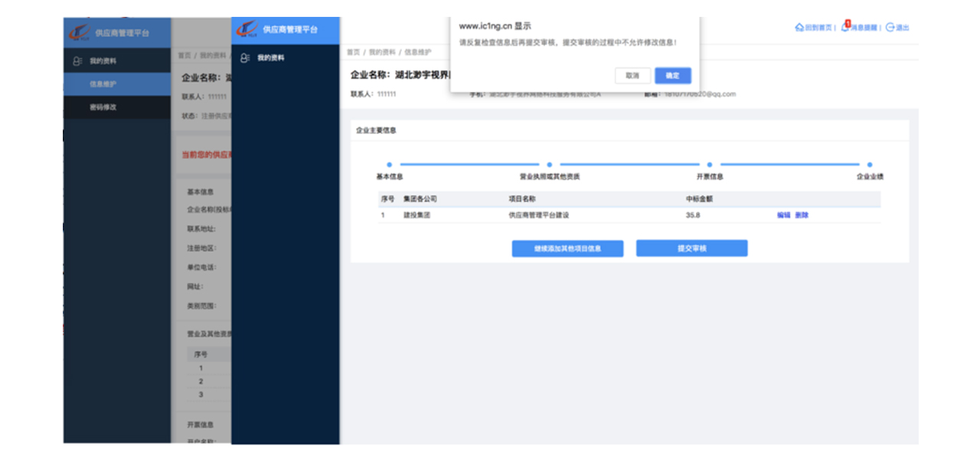The width and height of the screenshot is (980, 459).
Task: Click the 企业主要信息 panel heading
Action: pyautogui.click(x=376, y=131)
